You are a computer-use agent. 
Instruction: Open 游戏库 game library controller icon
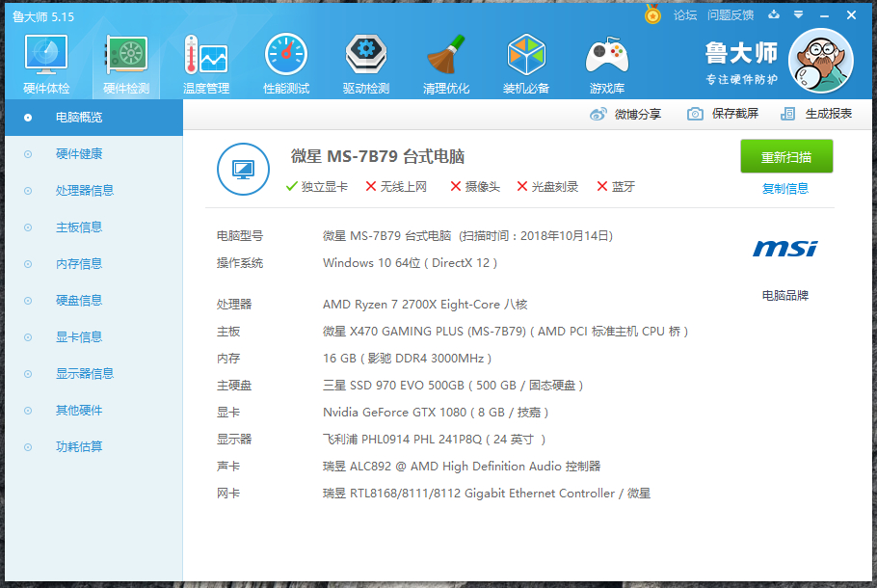point(607,65)
